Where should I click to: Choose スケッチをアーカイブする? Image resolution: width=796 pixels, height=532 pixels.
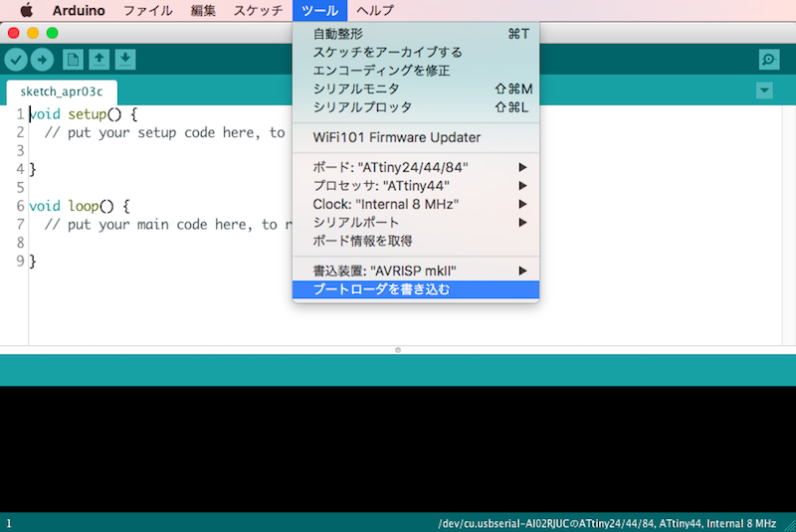[416, 53]
